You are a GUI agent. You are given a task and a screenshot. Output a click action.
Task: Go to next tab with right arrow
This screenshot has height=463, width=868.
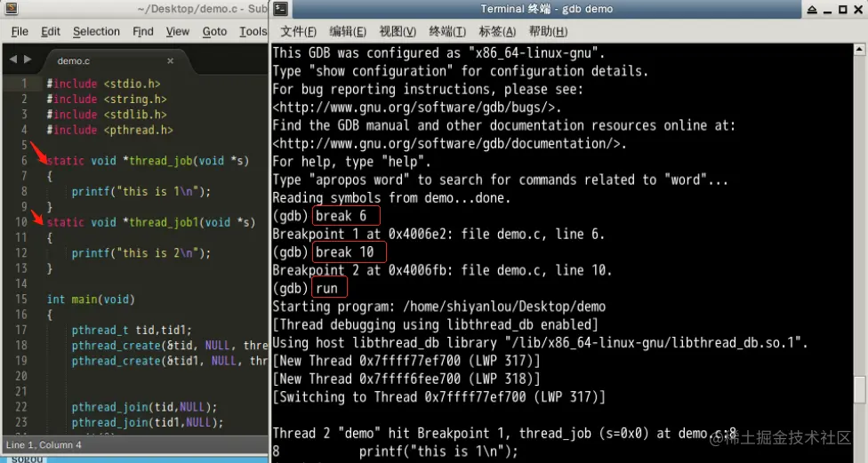coord(28,60)
